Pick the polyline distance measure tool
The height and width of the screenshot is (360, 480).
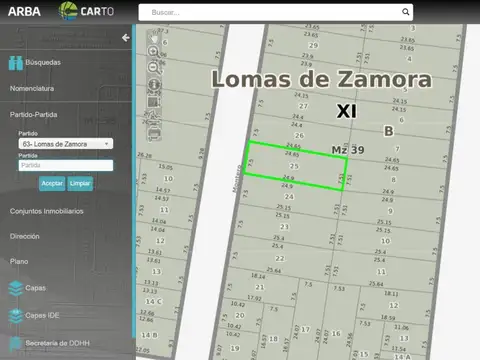pos(154,117)
